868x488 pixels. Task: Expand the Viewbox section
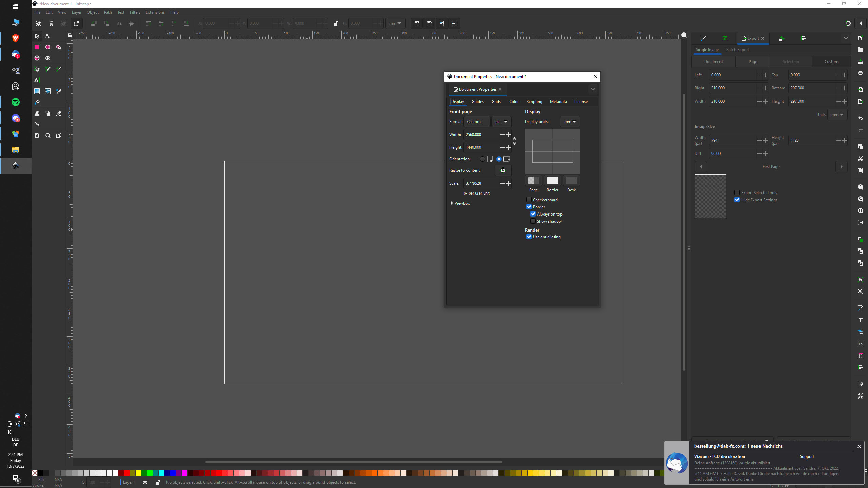[460, 203]
